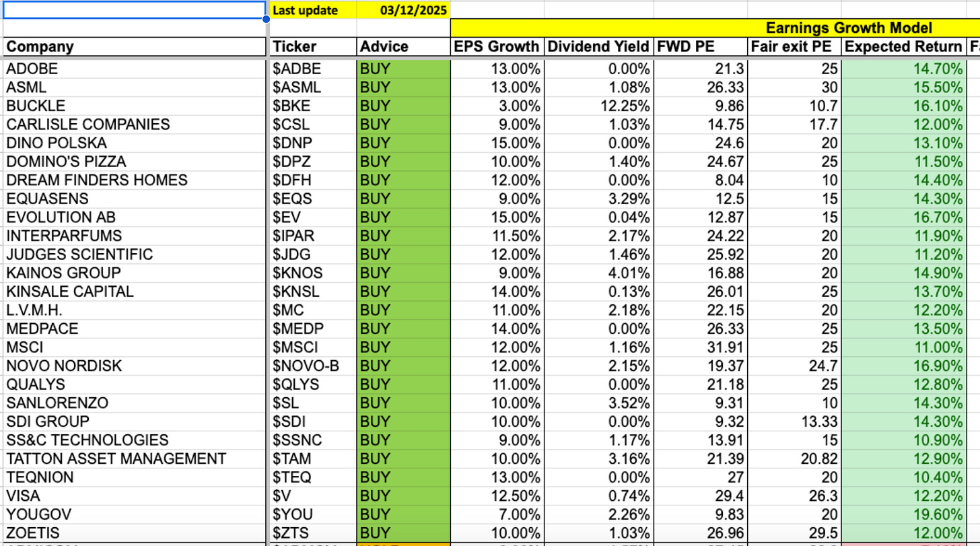The height and width of the screenshot is (546, 980).
Task: Click the FWD PE column header
Action: 700,46
